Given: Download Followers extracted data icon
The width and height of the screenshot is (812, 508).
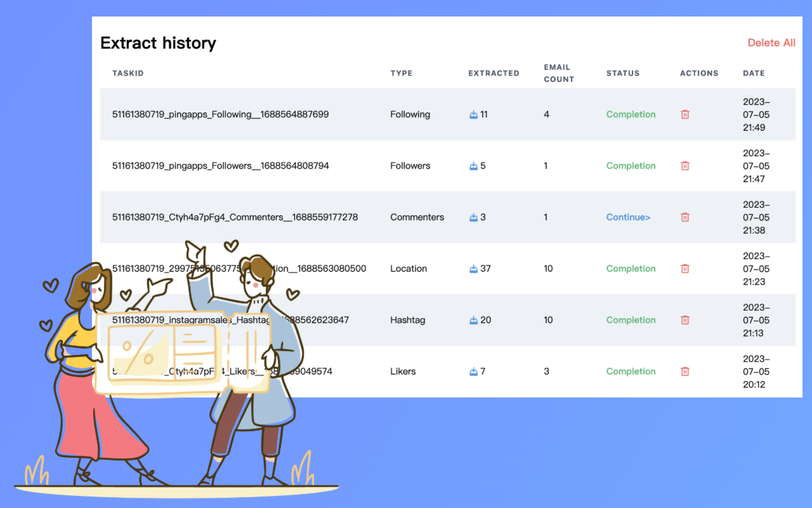Looking at the screenshot, I should [473, 166].
